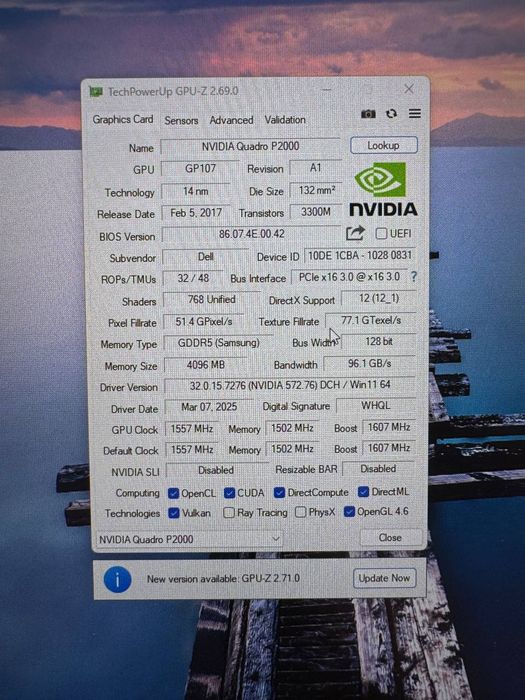Switch to the Graphics Card tab

pyautogui.click(x=123, y=120)
